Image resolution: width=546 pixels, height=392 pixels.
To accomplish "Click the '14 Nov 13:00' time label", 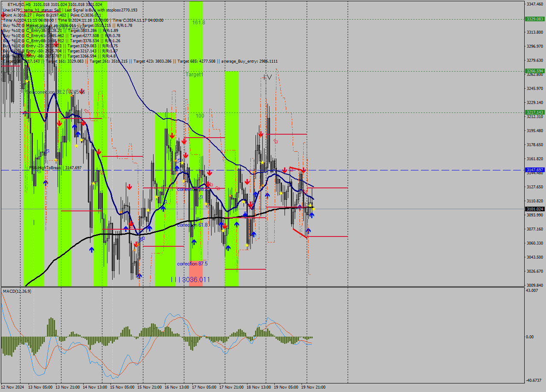I will click(95, 387).
